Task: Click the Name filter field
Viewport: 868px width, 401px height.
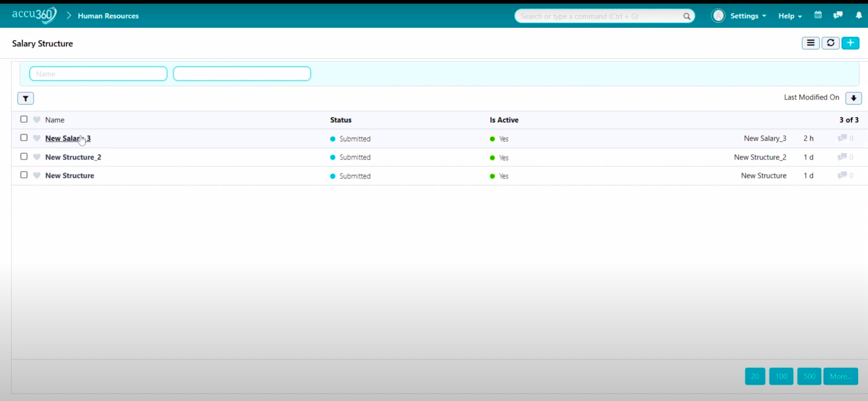Action: tap(98, 74)
